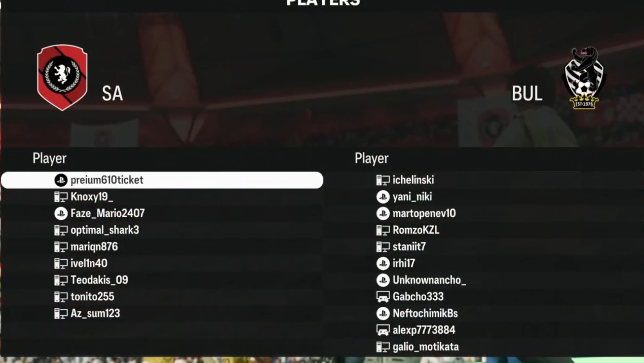Click the SA red shield team crest
This screenshot has height=363, width=644.
tap(62, 77)
